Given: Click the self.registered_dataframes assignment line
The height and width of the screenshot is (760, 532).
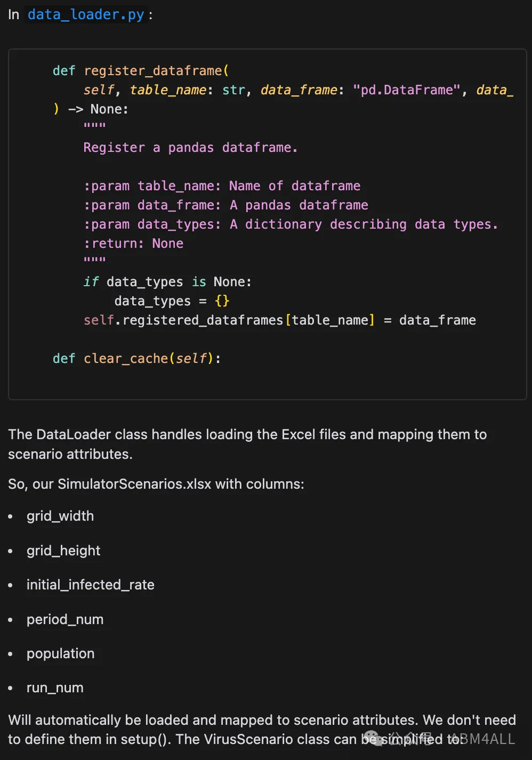Looking at the screenshot, I should (x=280, y=320).
